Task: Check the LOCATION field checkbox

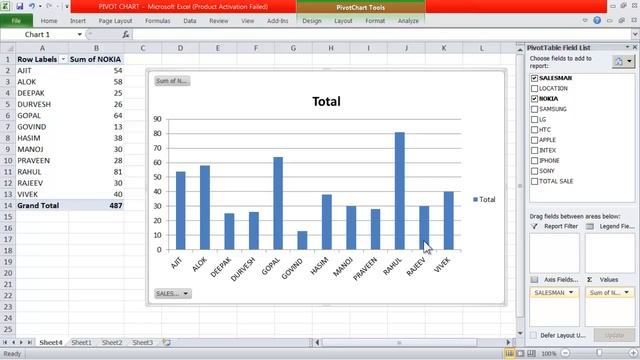Action: [x=534, y=88]
